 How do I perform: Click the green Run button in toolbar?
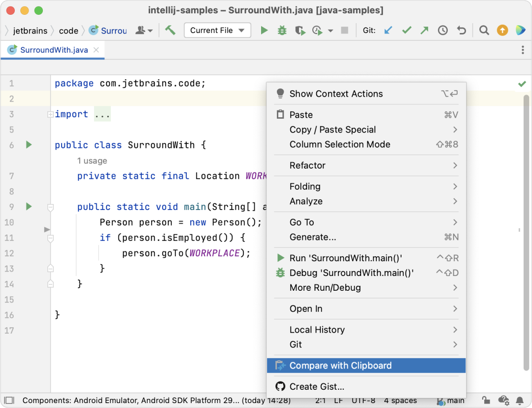pos(264,30)
